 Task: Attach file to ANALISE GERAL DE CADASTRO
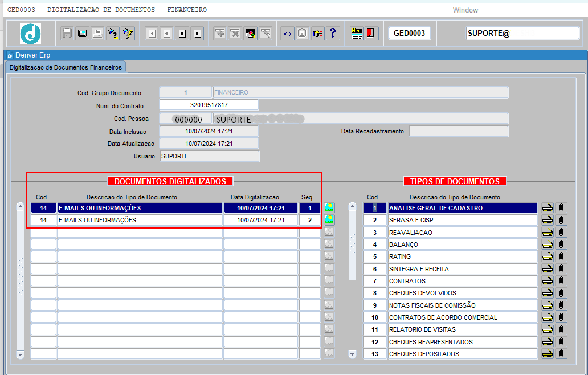(561, 208)
